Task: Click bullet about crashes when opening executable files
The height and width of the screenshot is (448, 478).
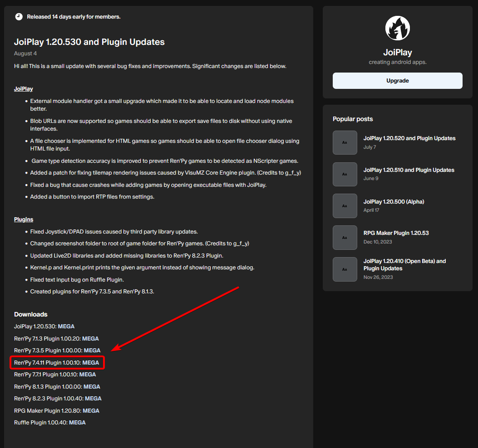Action: [x=148, y=185]
